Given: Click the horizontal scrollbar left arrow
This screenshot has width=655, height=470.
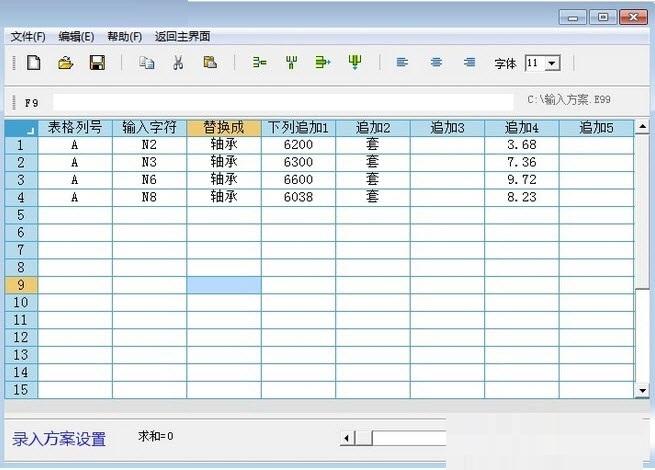Looking at the screenshot, I should pyautogui.click(x=348, y=438).
